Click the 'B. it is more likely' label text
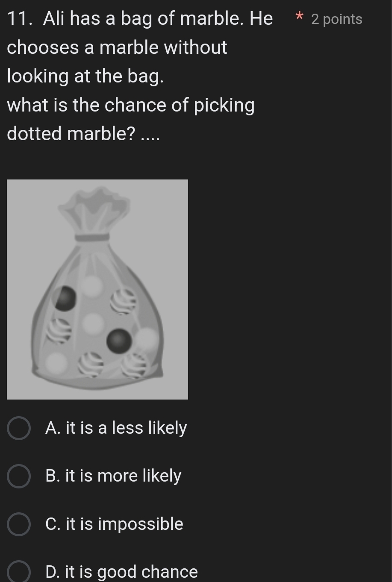This screenshot has width=392, height=582. coord(113,476)
